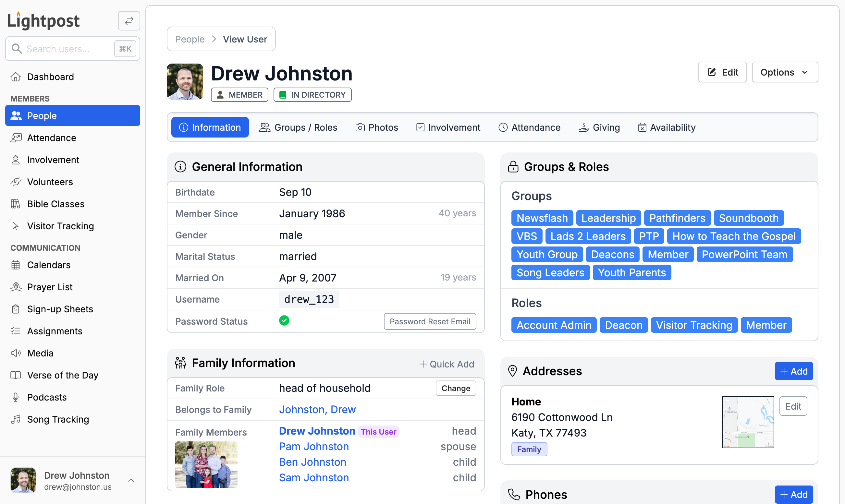Open the Calendars section

tap(49, 265)
